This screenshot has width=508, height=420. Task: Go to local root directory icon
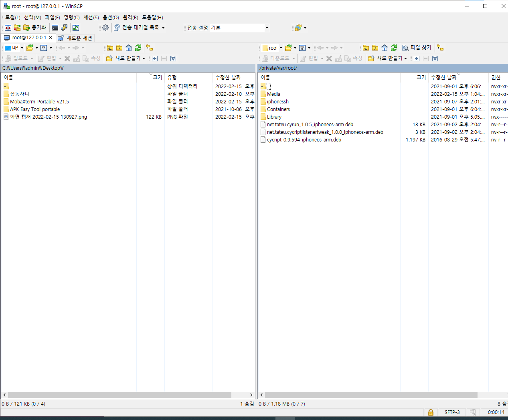point(119,48)
